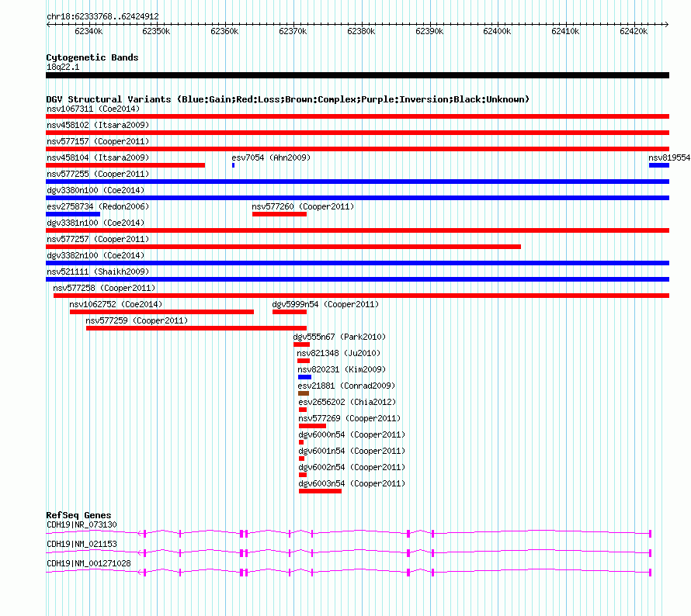Click the nsv1062752 (Coe2014) label
691x616 pixels.
pyautogui.click(x=116, y=304)
